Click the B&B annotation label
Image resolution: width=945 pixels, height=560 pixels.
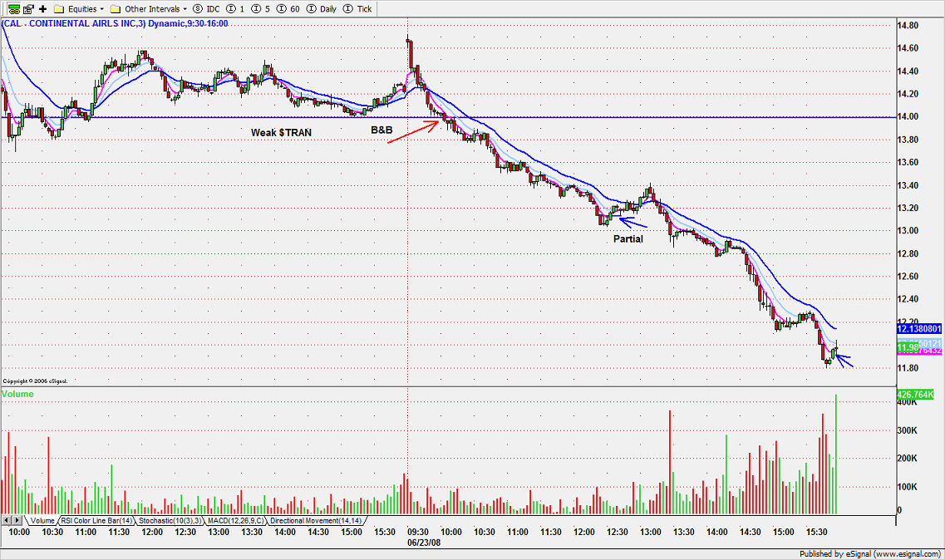pos(381,130)
